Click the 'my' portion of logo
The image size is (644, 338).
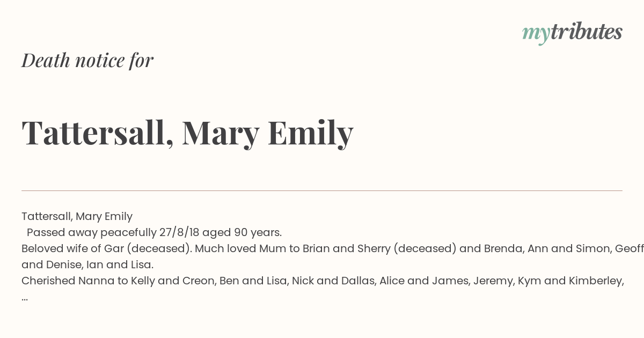(536, 34)
